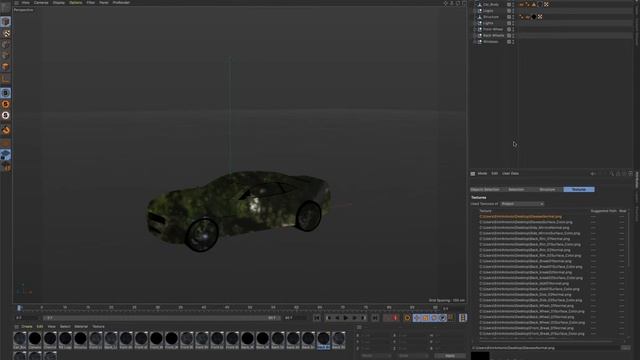Select the blue highlighted material thumbnail
This screenshot has width=640, height=360.
tap(323, 340)
